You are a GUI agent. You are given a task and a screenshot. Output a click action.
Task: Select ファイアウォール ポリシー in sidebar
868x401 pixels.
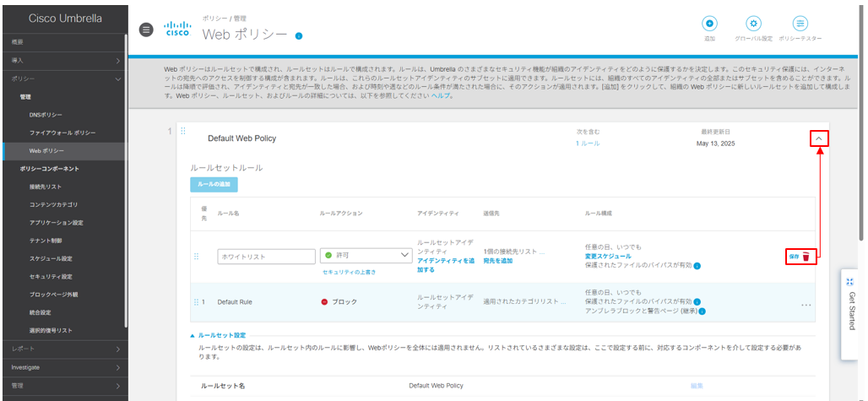[63, 133]
